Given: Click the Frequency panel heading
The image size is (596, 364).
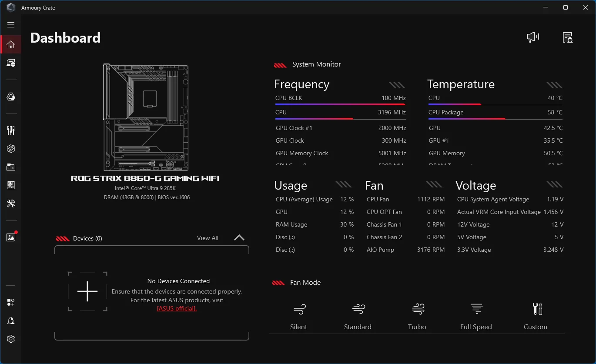Looking at the screenshot, I should click(x=302, y=84).
